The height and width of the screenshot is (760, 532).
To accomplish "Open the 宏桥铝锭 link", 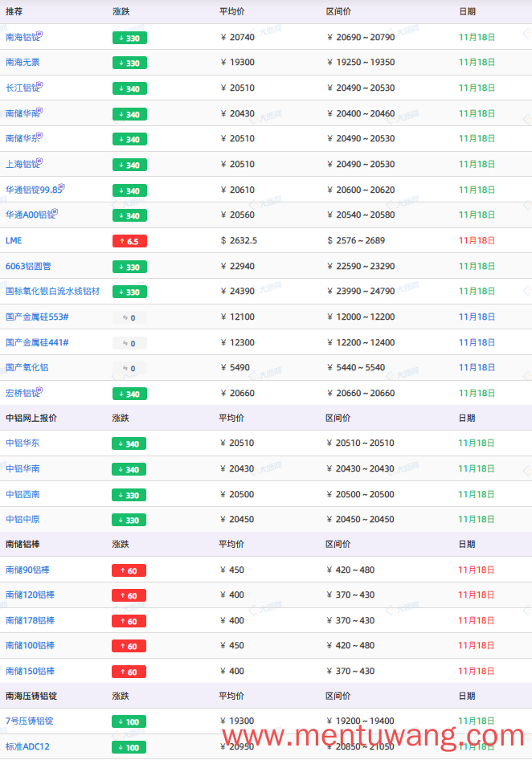I will [22, 394].
